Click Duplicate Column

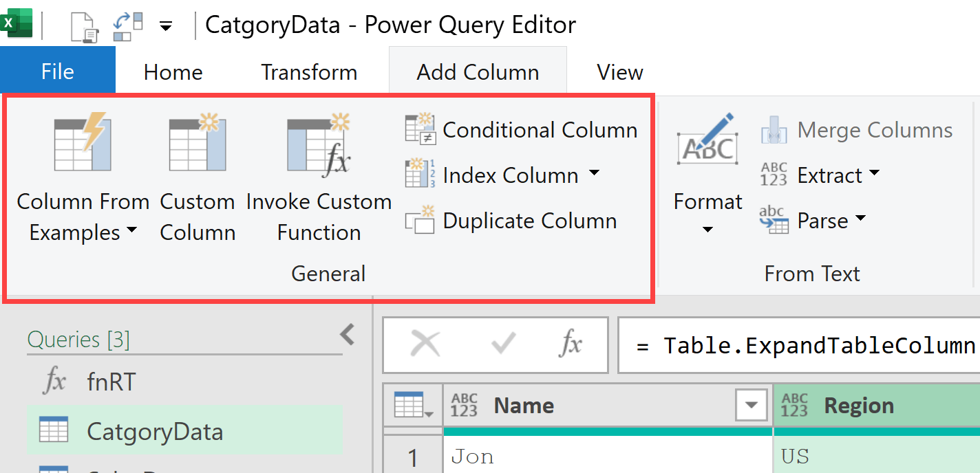pyautogui.click(x=511, y=221)
